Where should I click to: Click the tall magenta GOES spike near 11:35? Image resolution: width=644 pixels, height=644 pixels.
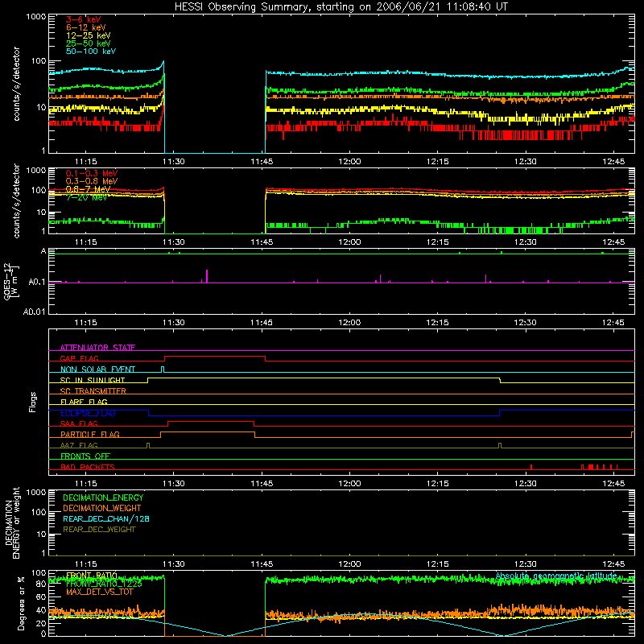207,276
